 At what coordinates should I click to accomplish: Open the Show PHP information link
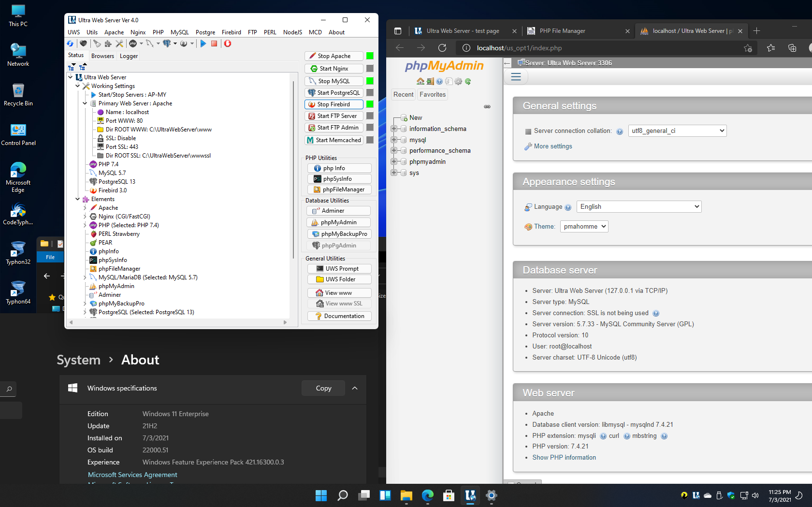pos(564,457)
